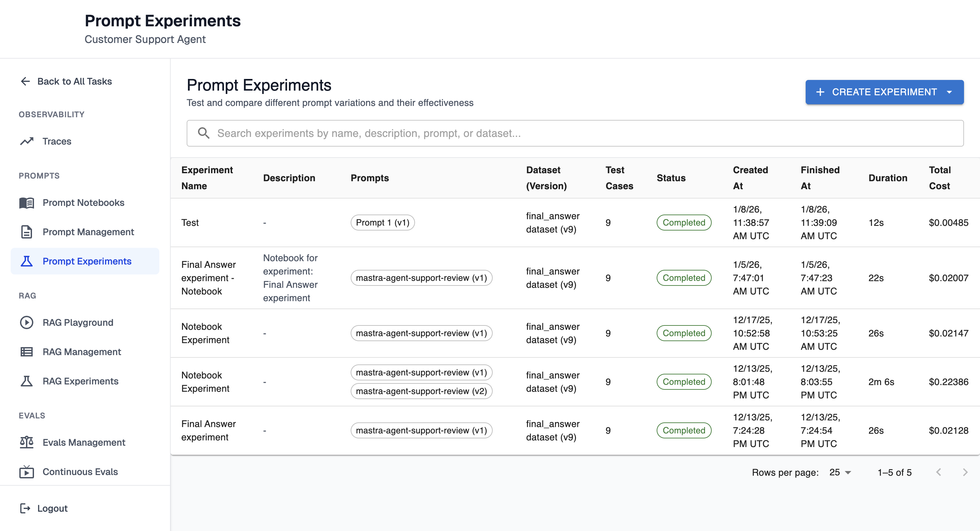Screen dimensions: 980x531
Task: Click the Prompt Management document icon
Action: click(27, 232)
